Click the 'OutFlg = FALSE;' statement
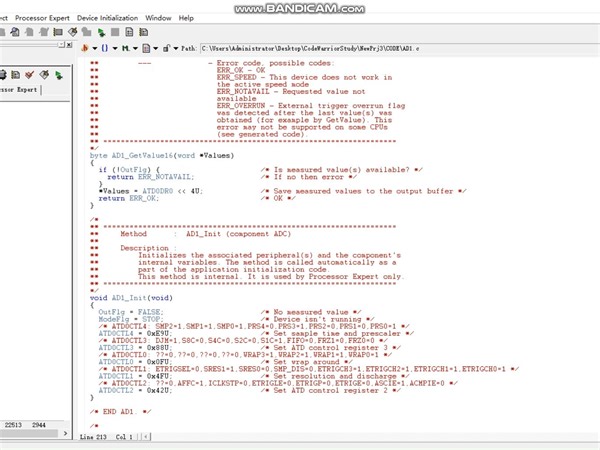 131,312
